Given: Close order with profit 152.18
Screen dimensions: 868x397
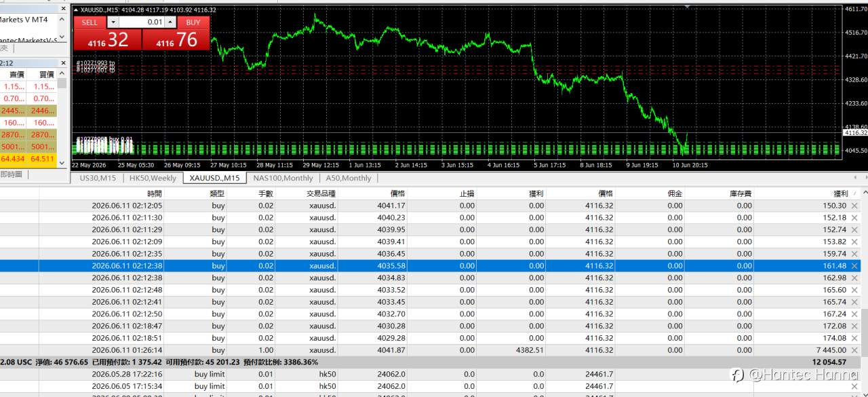Looking at the screenshot, I should coord(854,218).
